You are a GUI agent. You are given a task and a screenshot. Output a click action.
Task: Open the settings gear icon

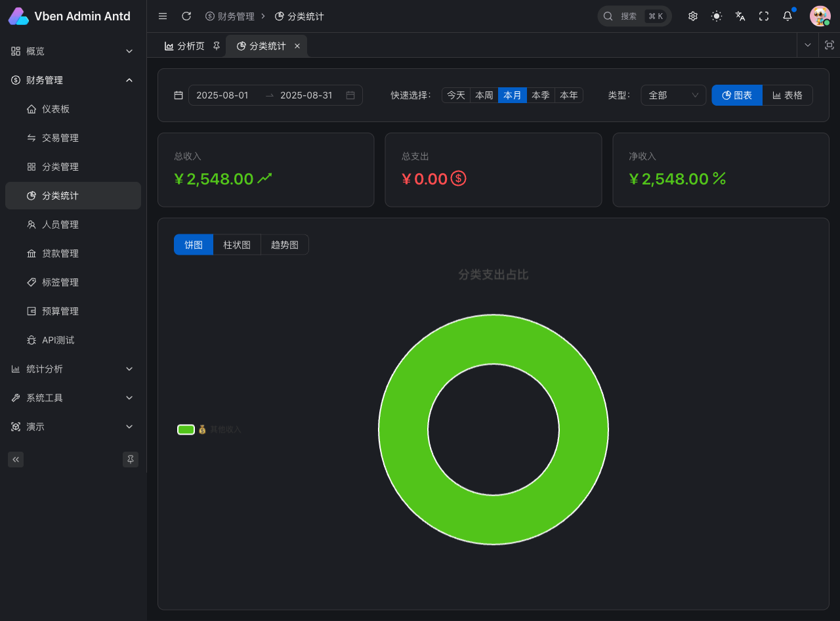tap(693, 16)
